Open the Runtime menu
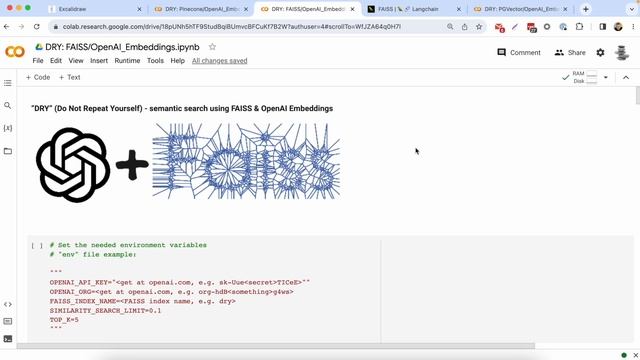Viewport: 640px width, 360px height. 127,60
